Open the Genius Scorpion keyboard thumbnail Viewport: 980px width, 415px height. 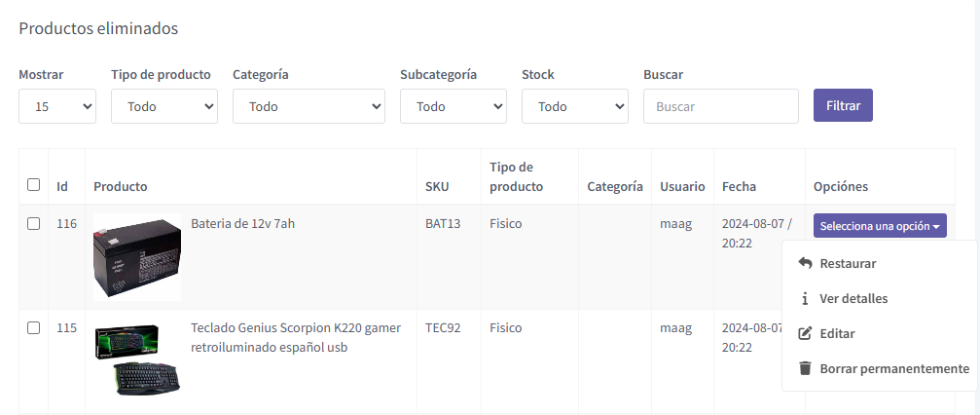point(137,358)
